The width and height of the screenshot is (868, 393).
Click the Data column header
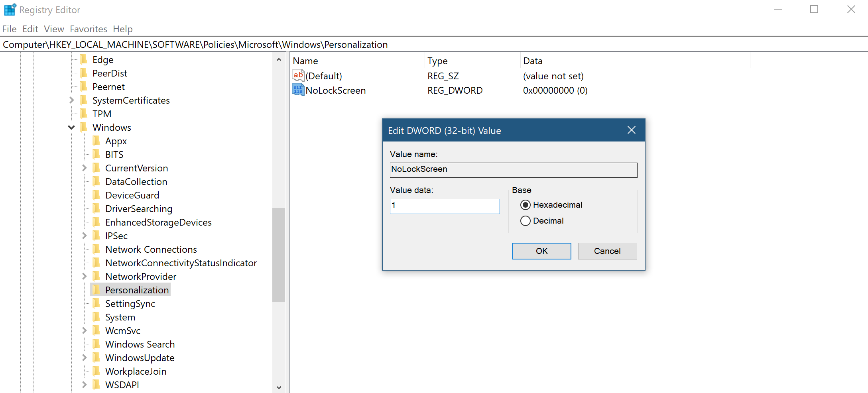tap(635, 61)
